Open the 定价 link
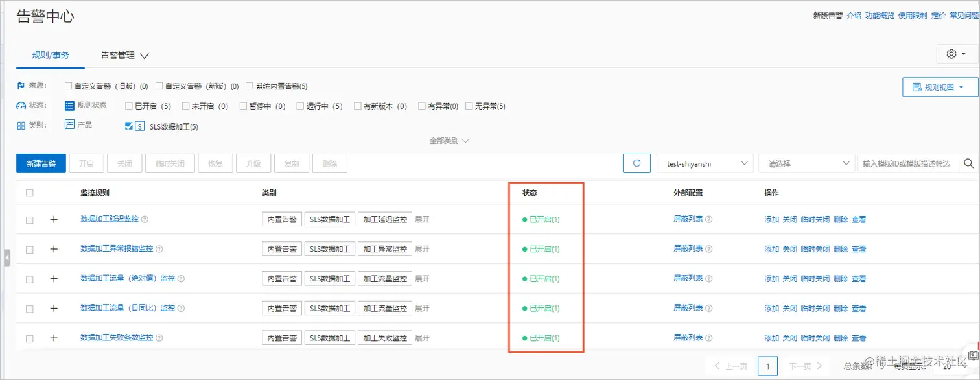This screenshot has height=380, width=980. pyautogui.click(x=938, y=16)
